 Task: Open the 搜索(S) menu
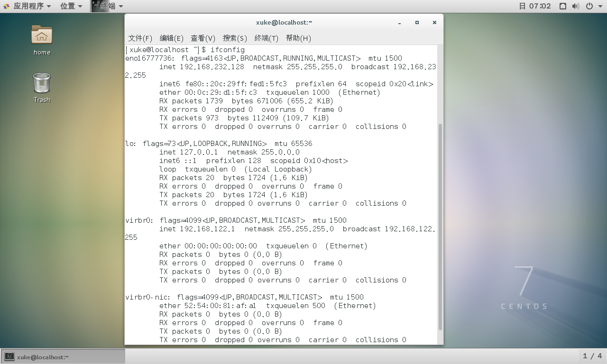(235, 38)
